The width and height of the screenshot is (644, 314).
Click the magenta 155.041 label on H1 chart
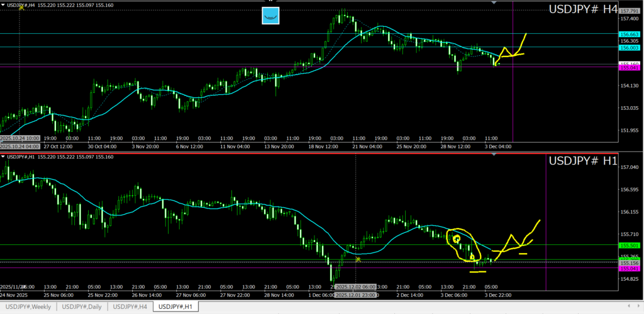(x=630, y=269)
